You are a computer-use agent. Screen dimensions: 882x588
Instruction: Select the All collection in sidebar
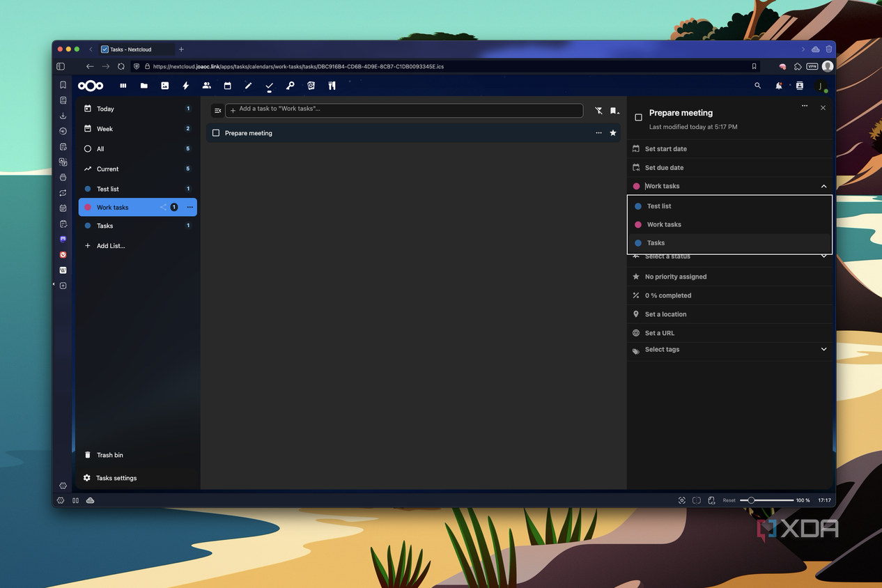click(x=137, y=149)
